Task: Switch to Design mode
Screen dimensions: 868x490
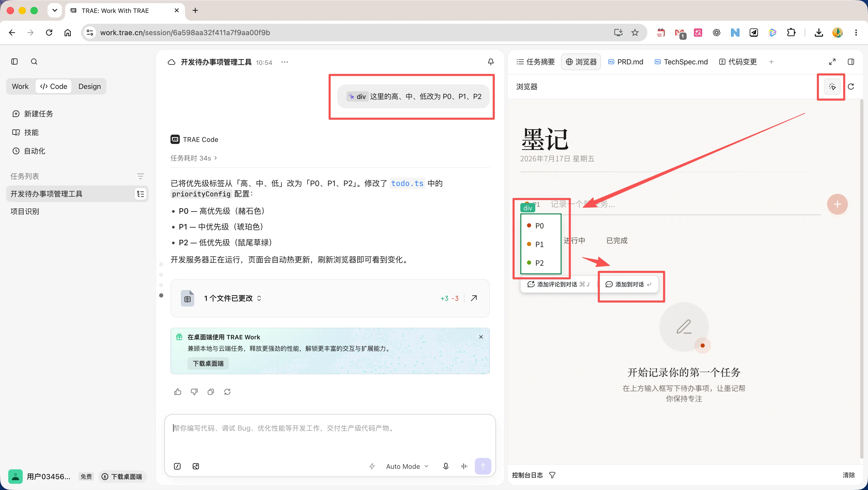Action: [89, 86]
